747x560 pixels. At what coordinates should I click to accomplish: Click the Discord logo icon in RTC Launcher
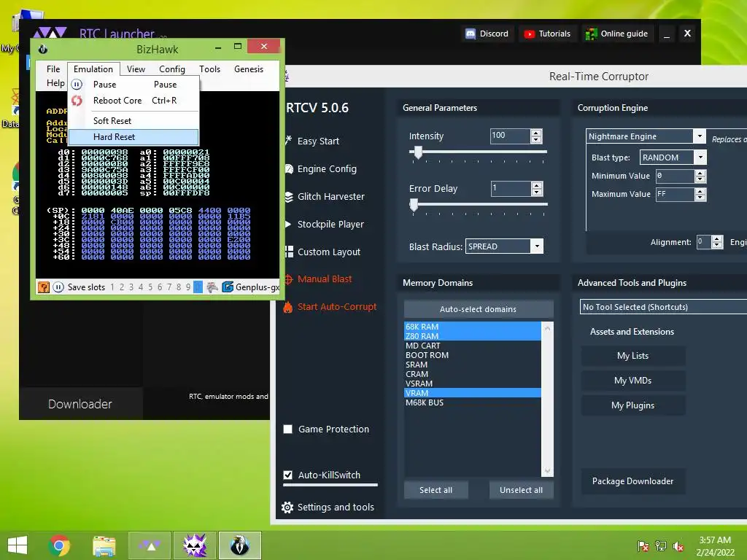(471, 34)
